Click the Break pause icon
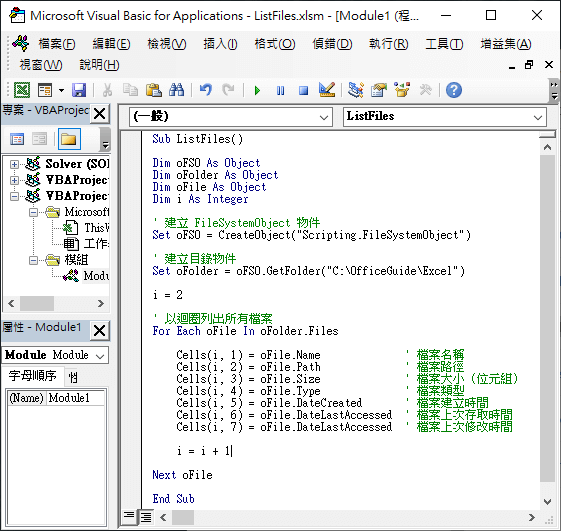 280,90
